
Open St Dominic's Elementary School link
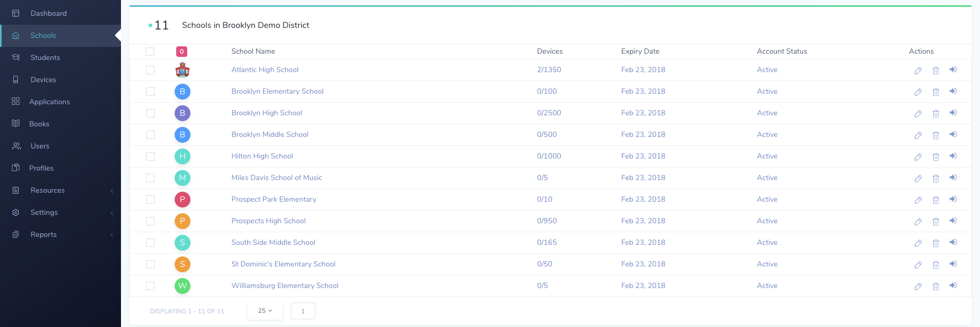coord(283,264)
